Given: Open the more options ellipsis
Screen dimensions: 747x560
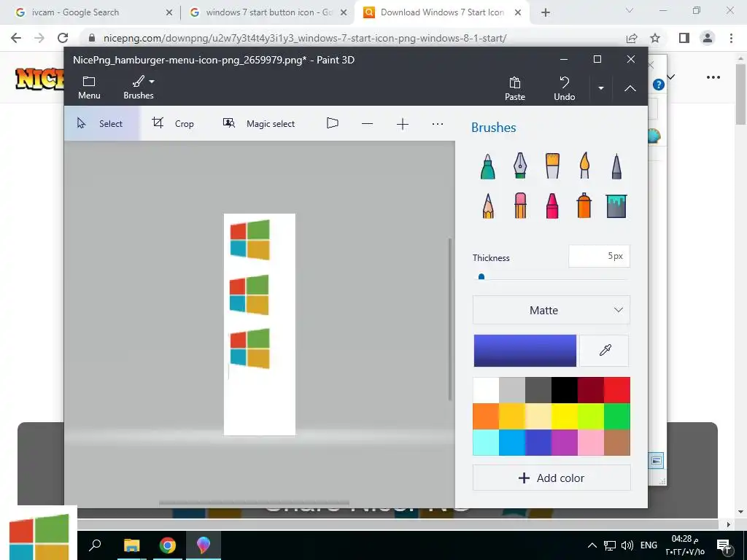Looking at the screenshot, I should tap(438, 124).
